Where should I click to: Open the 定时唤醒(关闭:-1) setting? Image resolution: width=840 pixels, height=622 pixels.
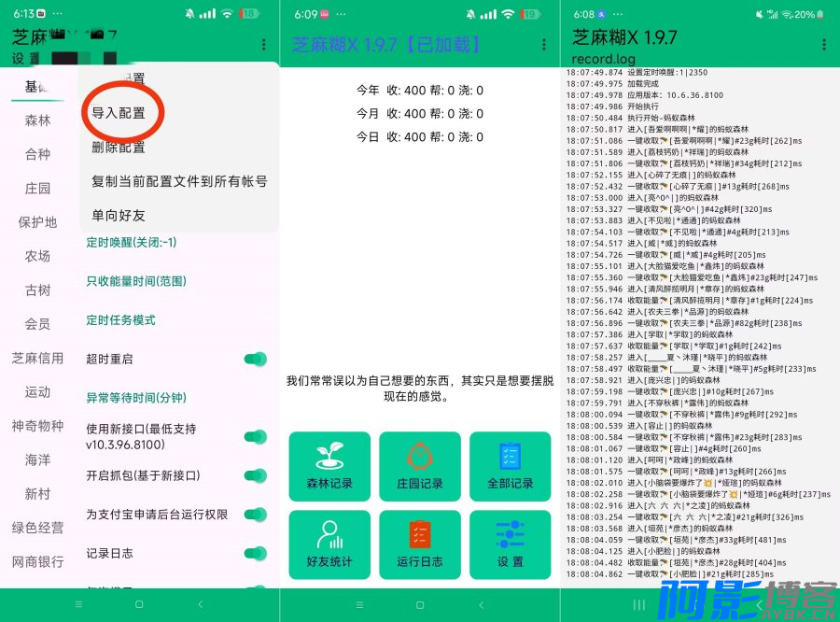[132, 243]
